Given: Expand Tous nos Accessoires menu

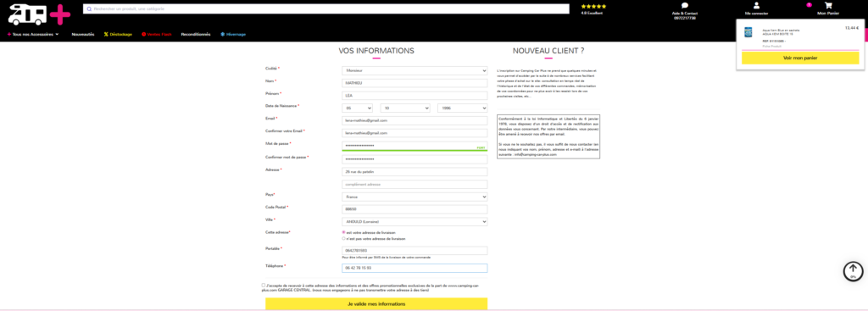Looking at the screenshot, I should (x=33, y=34).
